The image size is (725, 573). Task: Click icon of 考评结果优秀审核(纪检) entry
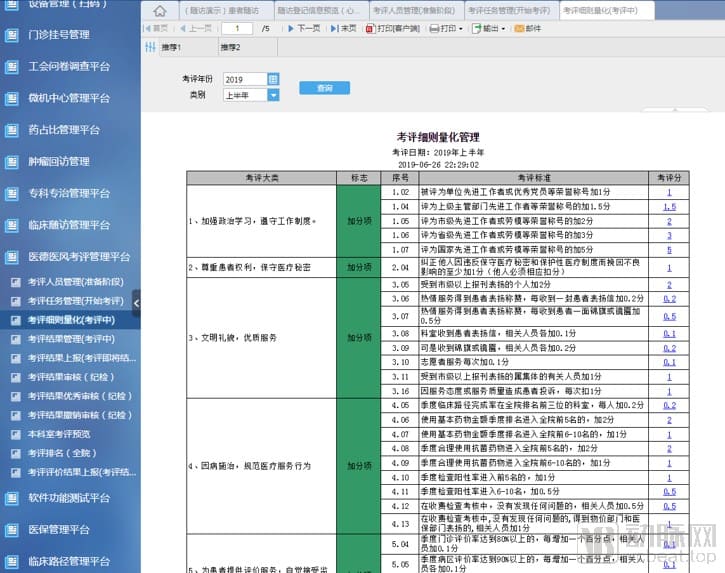coord(16,396)
